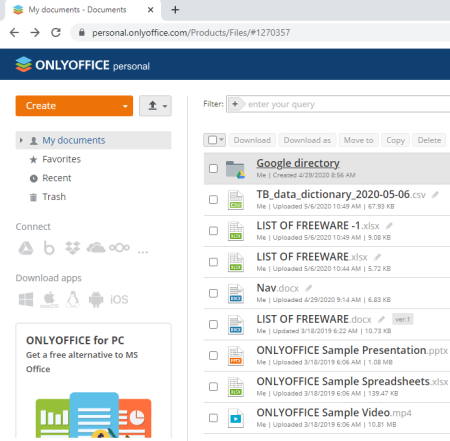Edit TB_data_dictionary csv with pencil icon
Viewport: 450px width, 441px height.
coord(435,195)
